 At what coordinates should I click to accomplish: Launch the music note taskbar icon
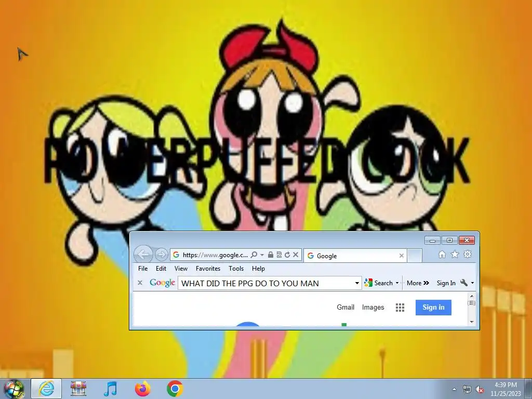110,389
